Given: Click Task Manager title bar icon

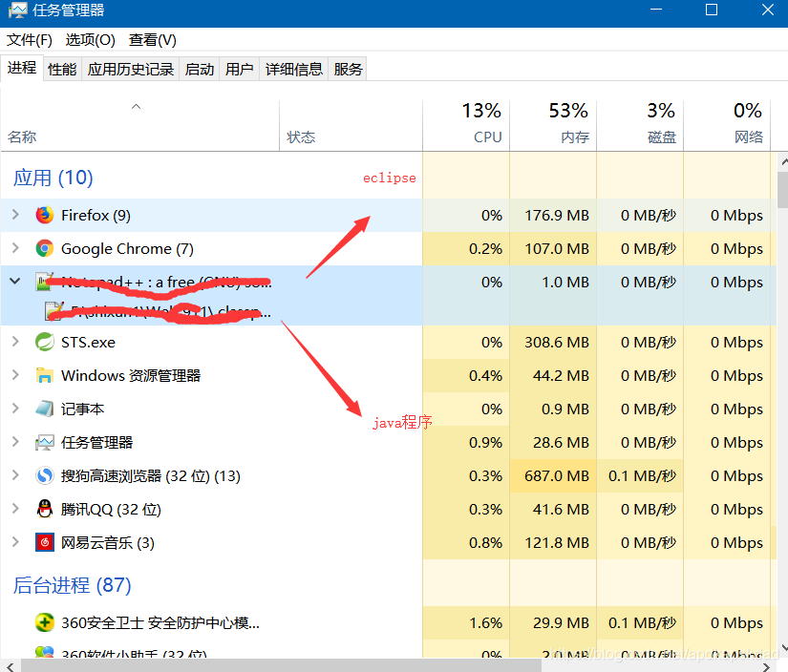Looking at the screenshot, I should click(x=17, y=10).
